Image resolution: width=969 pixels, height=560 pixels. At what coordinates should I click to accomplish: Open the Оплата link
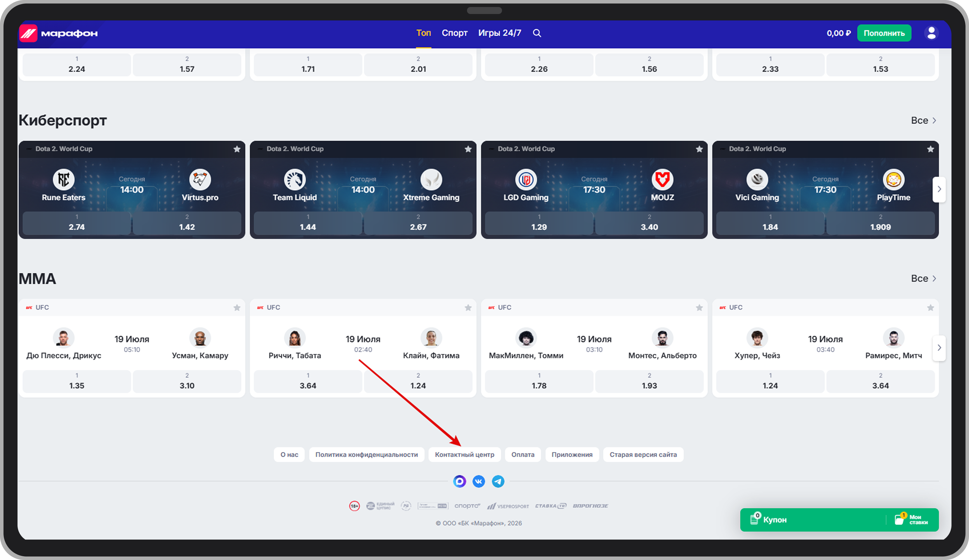tap(523, 455)
